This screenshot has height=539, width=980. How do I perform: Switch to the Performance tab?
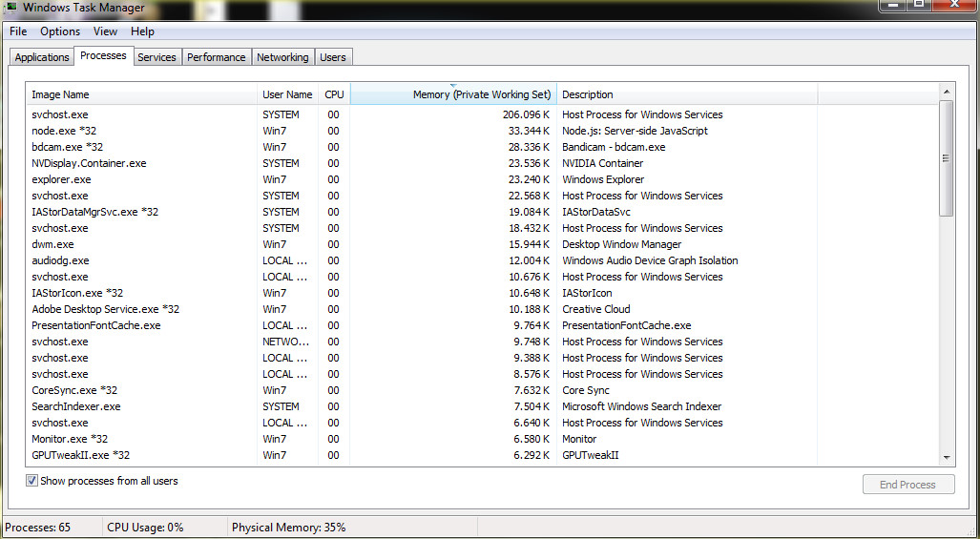point(217,57)
